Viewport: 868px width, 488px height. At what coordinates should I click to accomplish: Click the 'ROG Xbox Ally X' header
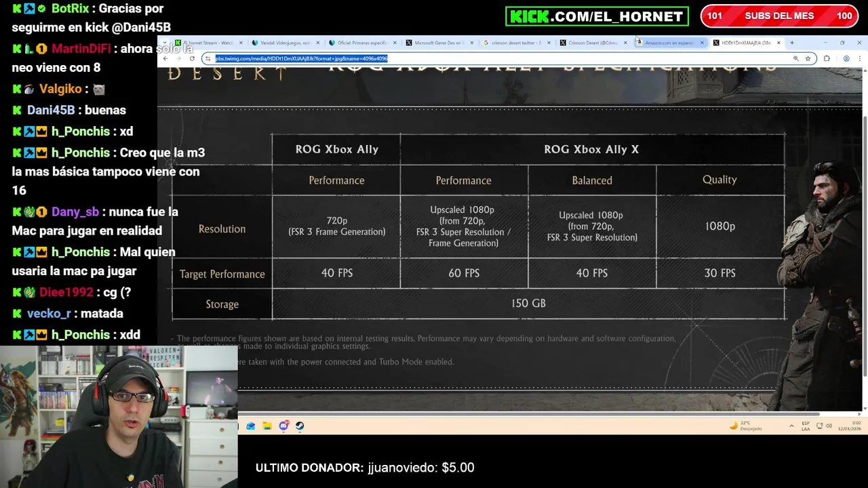click(x=591, y=149)
